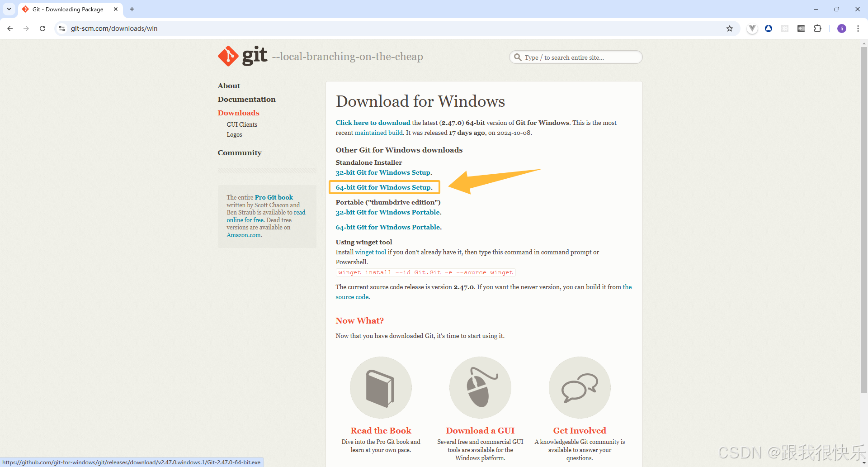Click the browser back arrow
This screenshot has height=467, width=868.
10,29
